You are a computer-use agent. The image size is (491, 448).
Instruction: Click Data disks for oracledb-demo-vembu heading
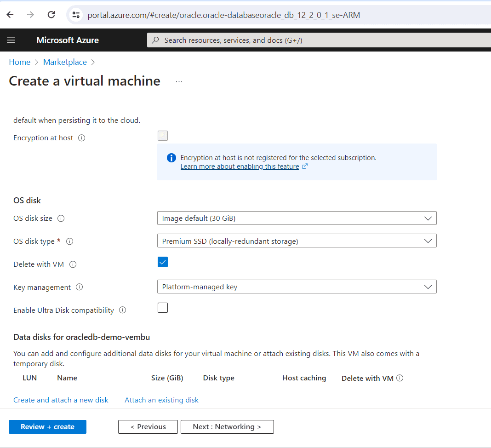click(x=82, y=337)
